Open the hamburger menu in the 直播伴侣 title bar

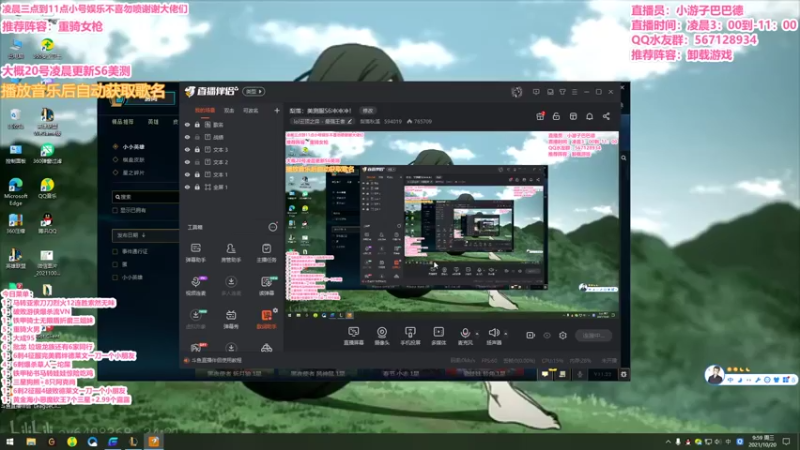(574, 92)
